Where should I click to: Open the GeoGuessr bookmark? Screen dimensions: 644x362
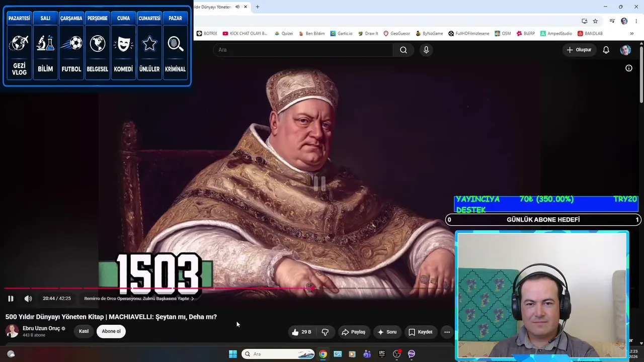396,34
